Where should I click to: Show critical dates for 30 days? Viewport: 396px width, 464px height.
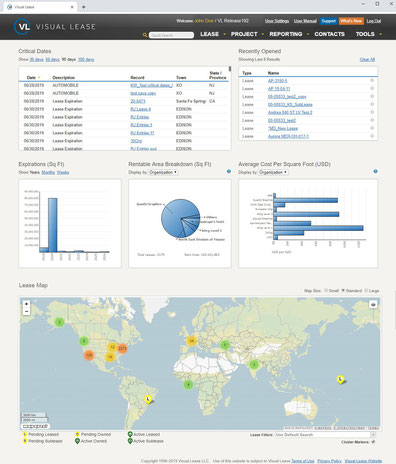click(36, 59)
